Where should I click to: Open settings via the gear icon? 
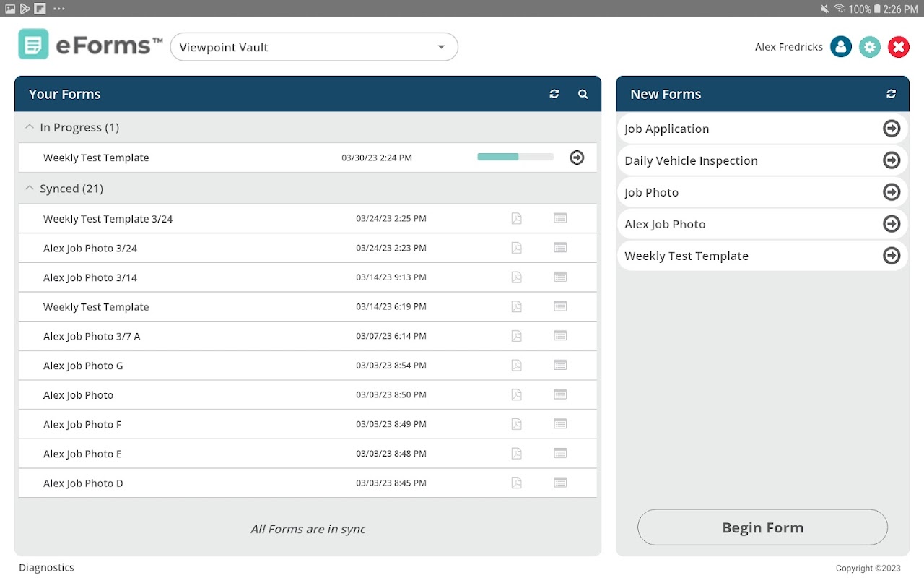pos(870,47)
